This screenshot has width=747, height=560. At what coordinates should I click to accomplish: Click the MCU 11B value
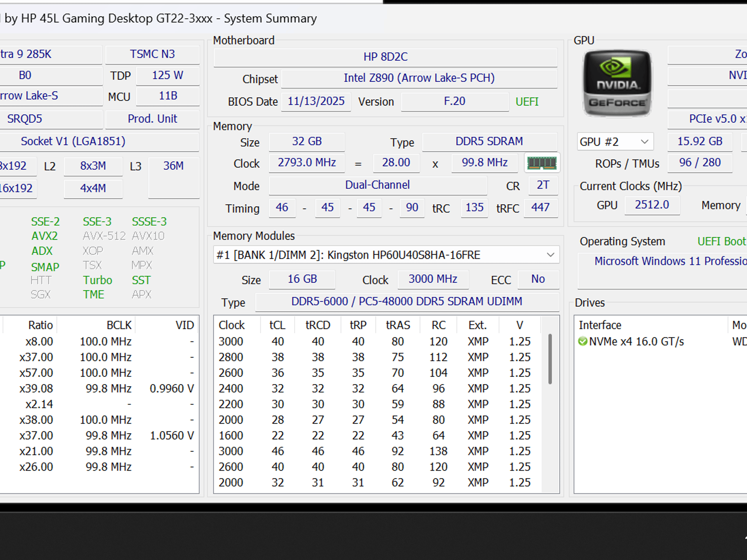click(168, 96)
